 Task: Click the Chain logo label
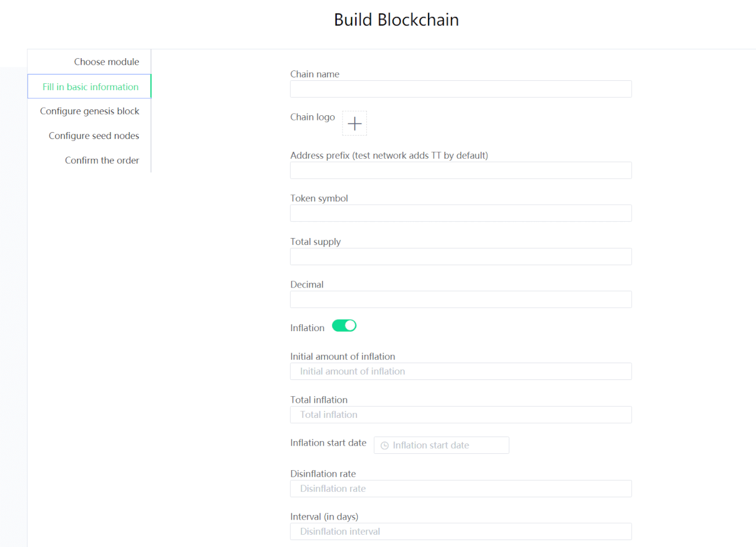point(312,117)
